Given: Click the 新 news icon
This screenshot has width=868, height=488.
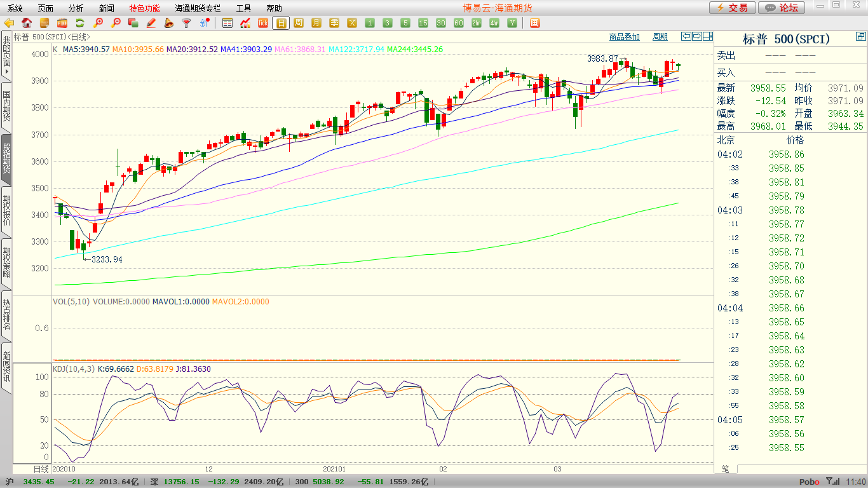Looking at the screenshot, I should tap(205, 23).
